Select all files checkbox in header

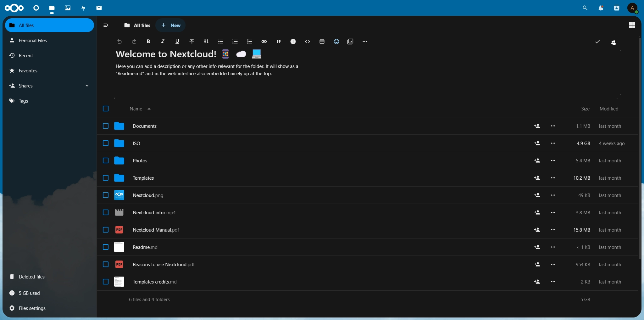(106, 109)
